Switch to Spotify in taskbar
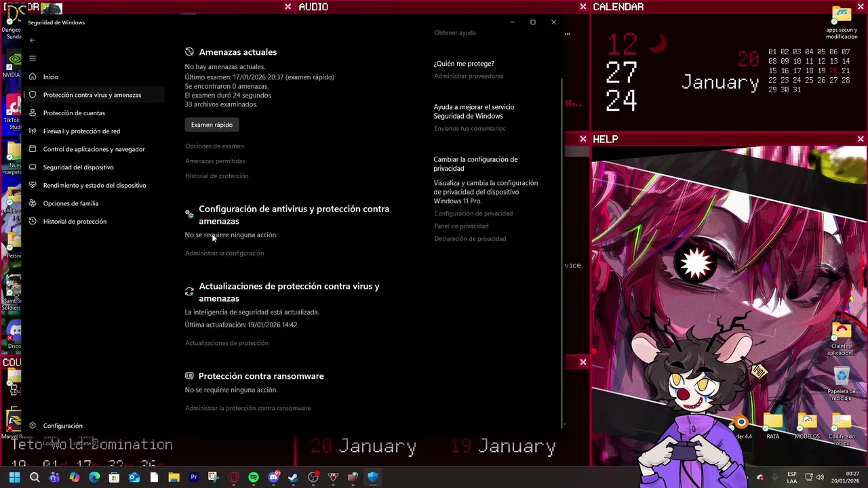Viewport: 868px width, 488px height. tap(254, 477)
